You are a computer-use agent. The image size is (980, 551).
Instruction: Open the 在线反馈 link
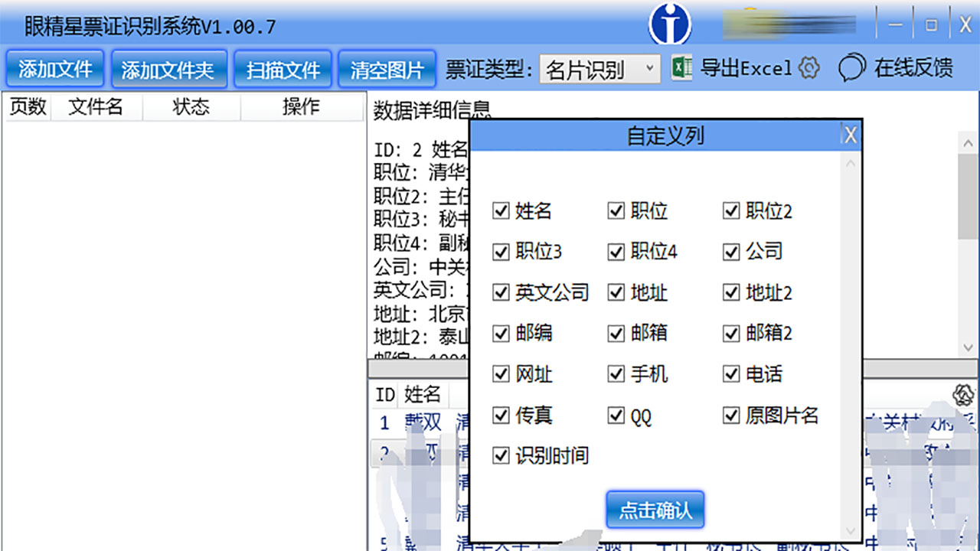point(913,68)
